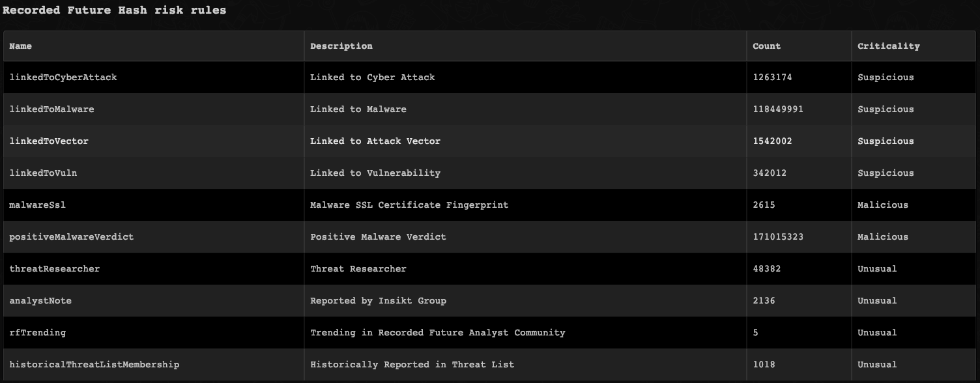Select the linkedToMalware rule name
The image size is (980, 383).
click(x=51, y=109)
